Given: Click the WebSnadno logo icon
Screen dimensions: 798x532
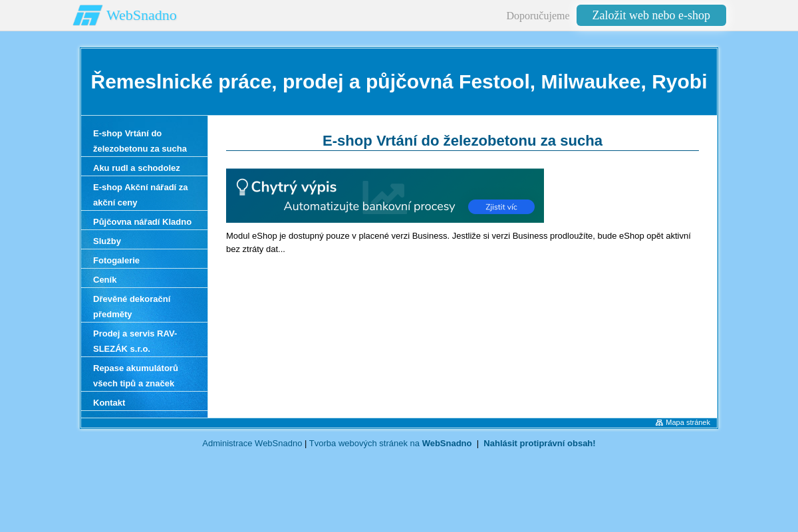Looking at the screenshot, I should click(87, 15).
